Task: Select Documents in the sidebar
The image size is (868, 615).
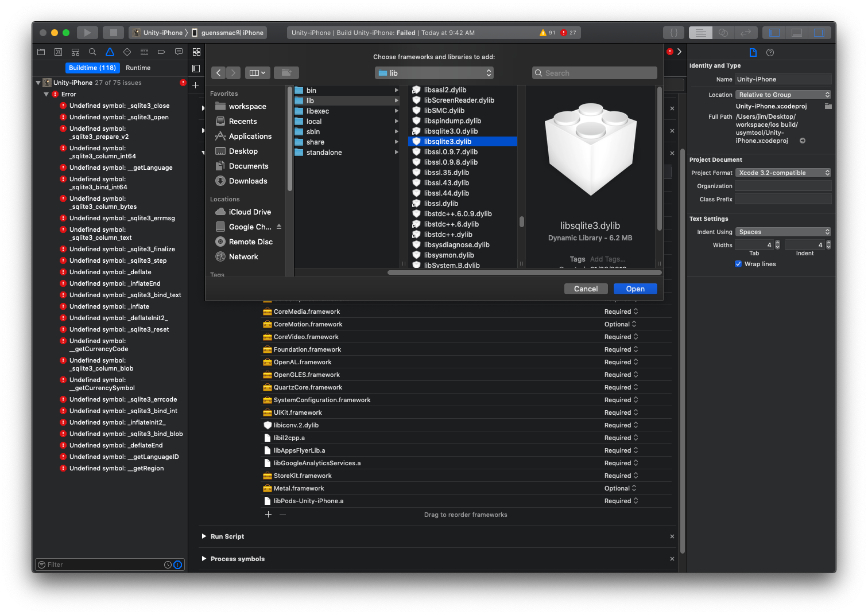Action: (249, 166)
